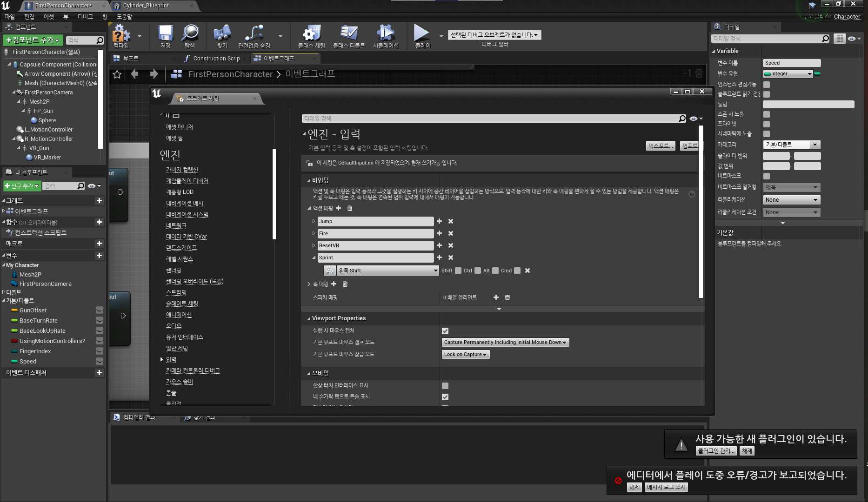Click the green 컴포넌트 추가 button

33,40
